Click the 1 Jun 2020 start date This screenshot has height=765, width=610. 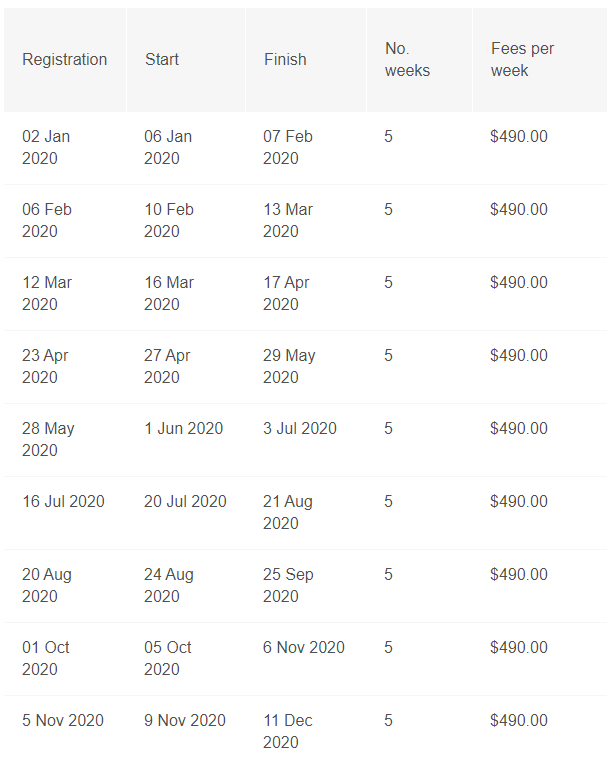coord(183,429)
